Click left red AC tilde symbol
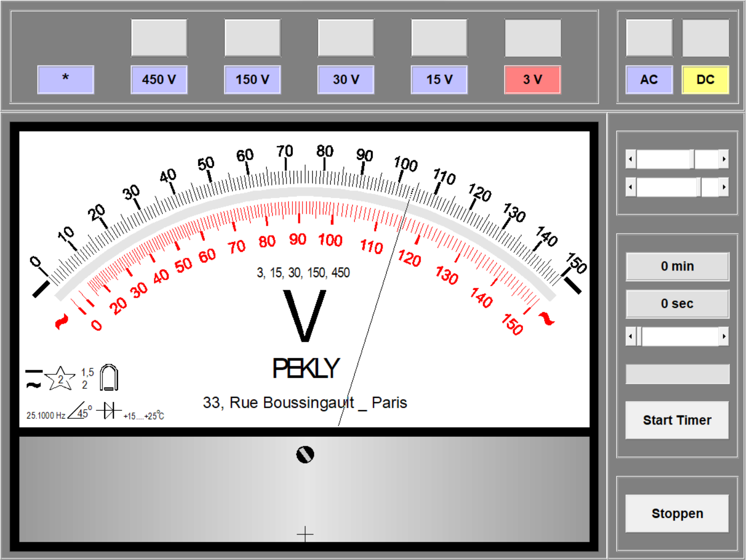This screenshot has width=747, height=560. [x=62, y=322]
